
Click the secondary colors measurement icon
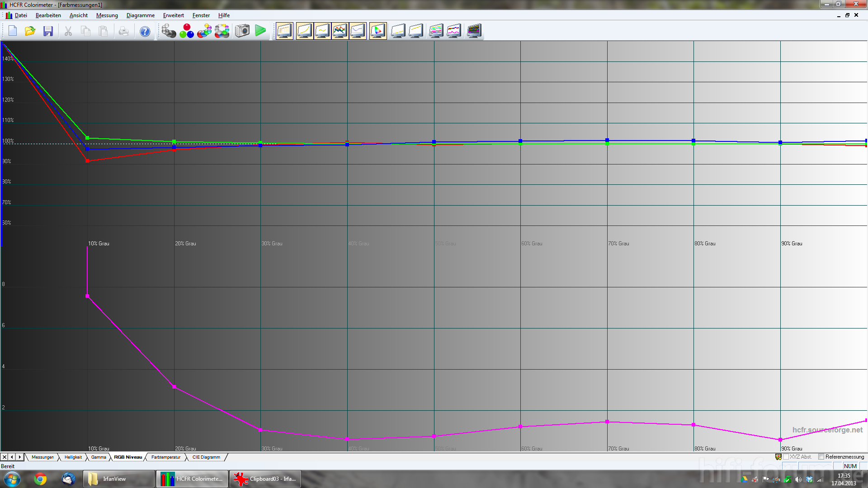[x=204, y=31]
